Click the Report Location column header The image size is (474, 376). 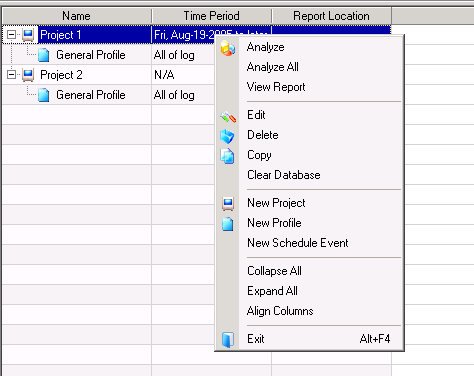click(332, 16)
